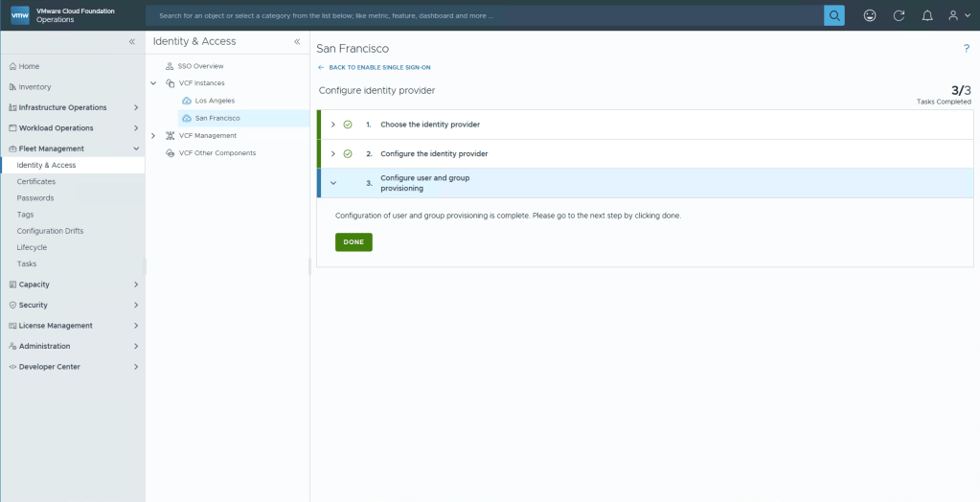The height and width of the screenshot is (502, 980).
Task: Open Certificates under Fleet Management
Action: click(36, 181)
